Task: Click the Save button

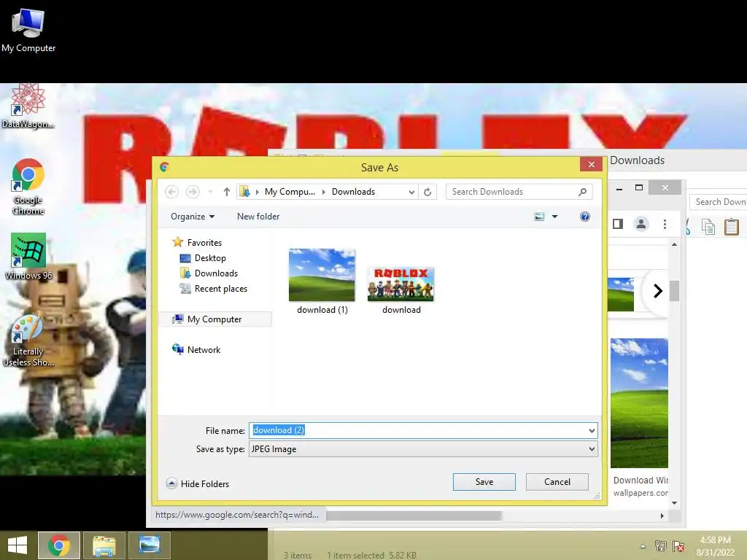Action: click(x=484, y=482)
